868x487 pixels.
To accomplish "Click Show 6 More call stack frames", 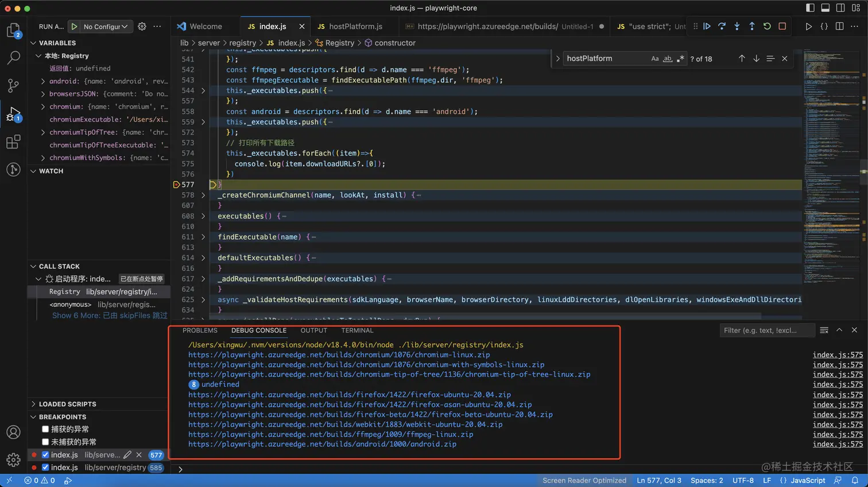I will point(110,315).
